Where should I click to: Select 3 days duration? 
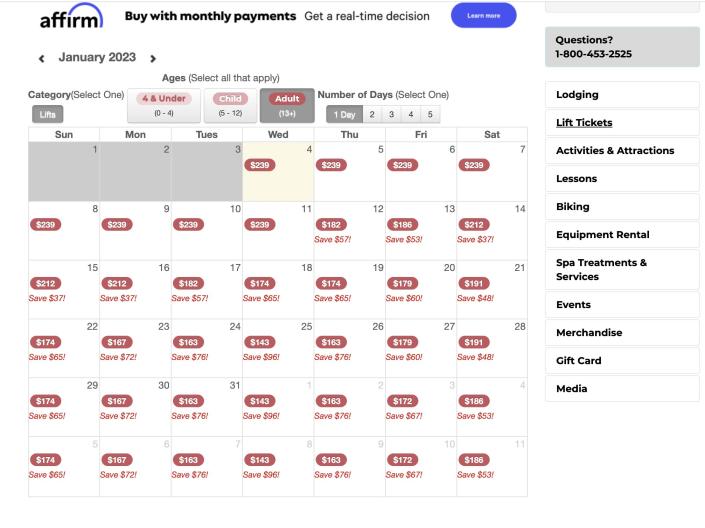pos(390,115)
